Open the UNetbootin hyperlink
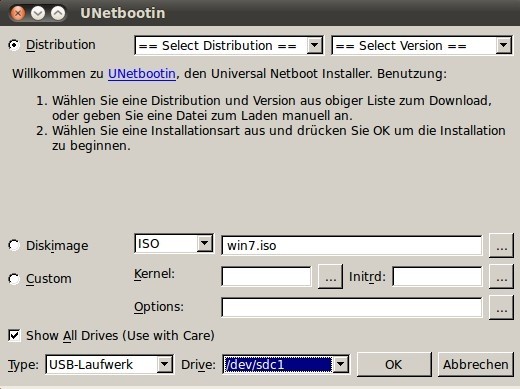 coord(142,74)
